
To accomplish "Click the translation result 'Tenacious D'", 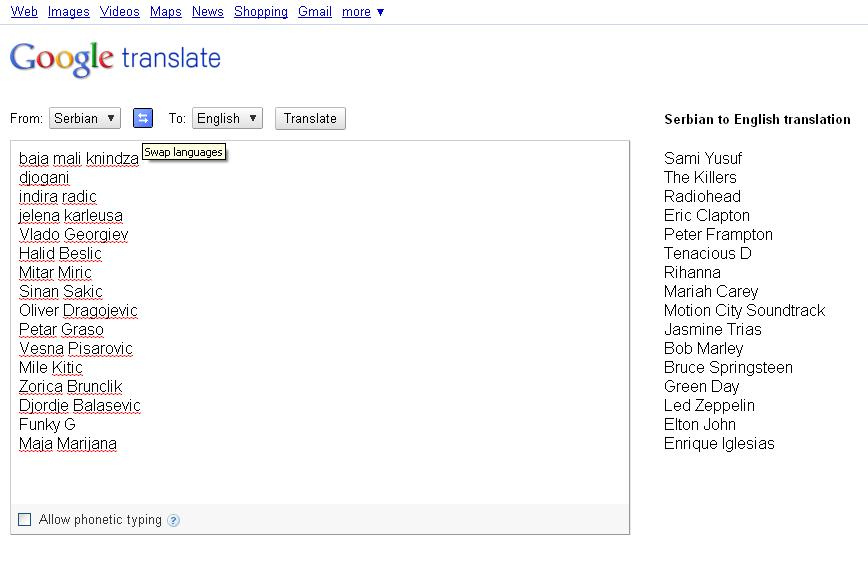I will pyautogui.click(x=707, y=254).
